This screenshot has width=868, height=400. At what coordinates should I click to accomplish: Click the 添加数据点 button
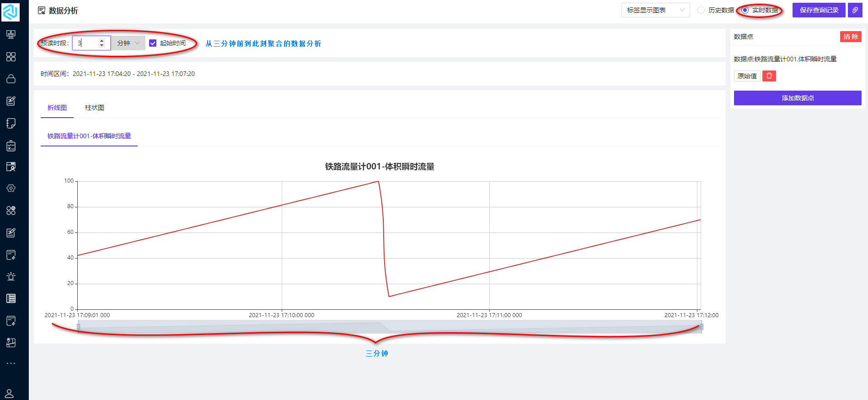coord(798,98)
